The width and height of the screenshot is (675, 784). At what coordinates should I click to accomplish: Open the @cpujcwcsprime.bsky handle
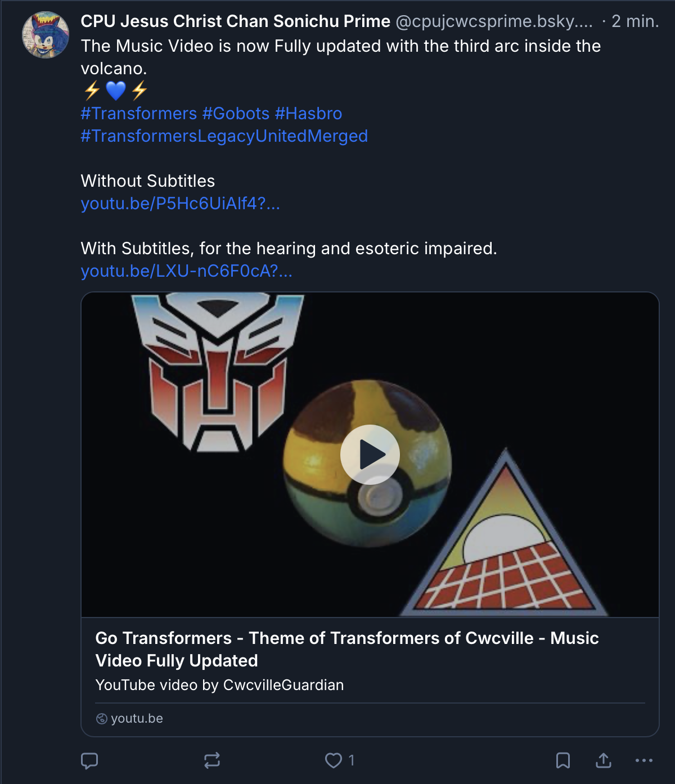(x=494, y=21)
